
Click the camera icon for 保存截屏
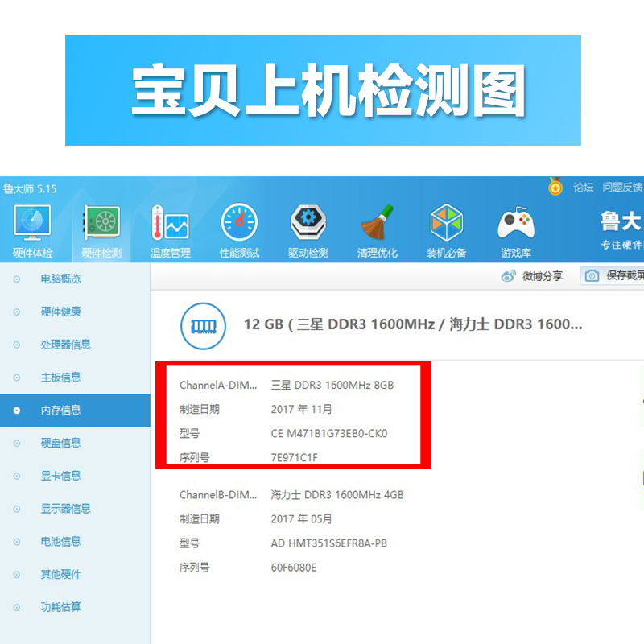tap(592, 275)
